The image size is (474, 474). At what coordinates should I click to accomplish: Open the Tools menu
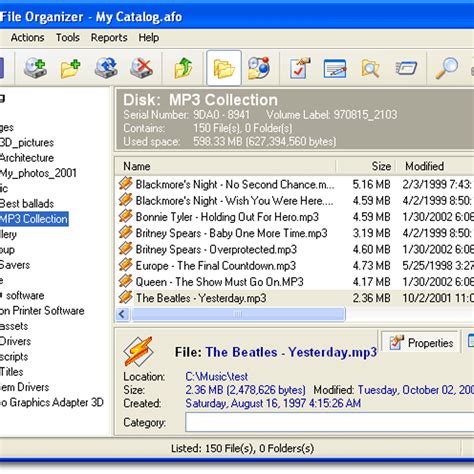point(68,37)
